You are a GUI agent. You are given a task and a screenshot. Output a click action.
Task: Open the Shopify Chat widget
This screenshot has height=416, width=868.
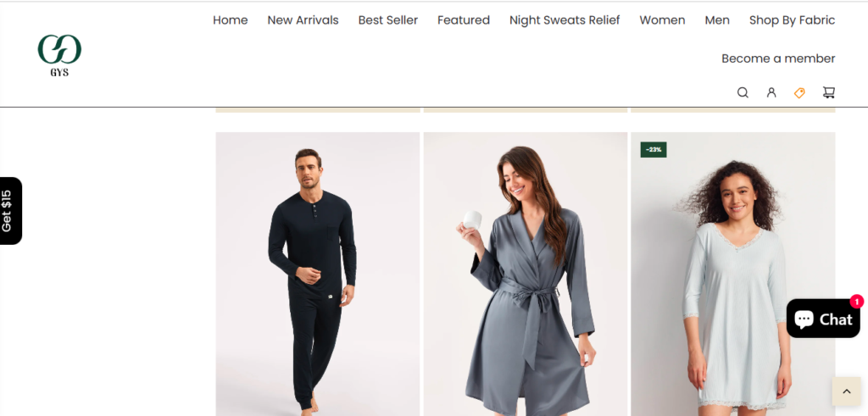click(x=823, y=319)
